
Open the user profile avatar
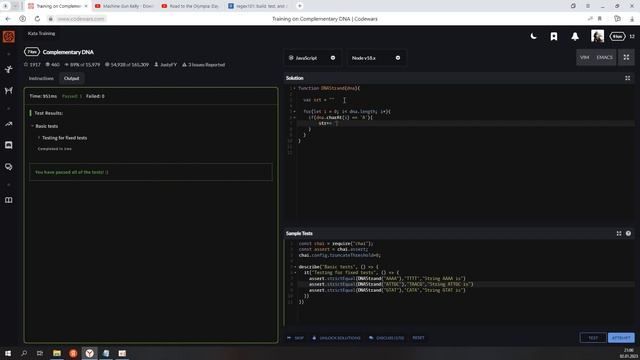pyautogui.click(x=597, y=36)
